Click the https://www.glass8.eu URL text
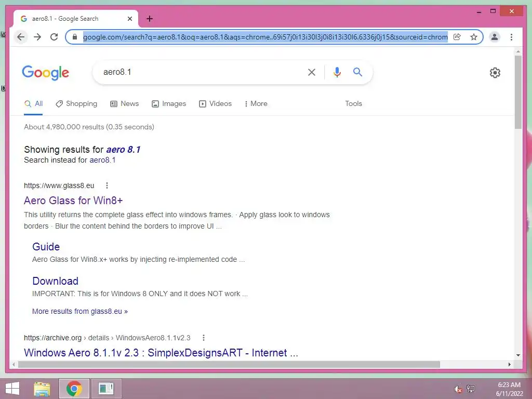 pyautogui.click(x=59, y=185)
